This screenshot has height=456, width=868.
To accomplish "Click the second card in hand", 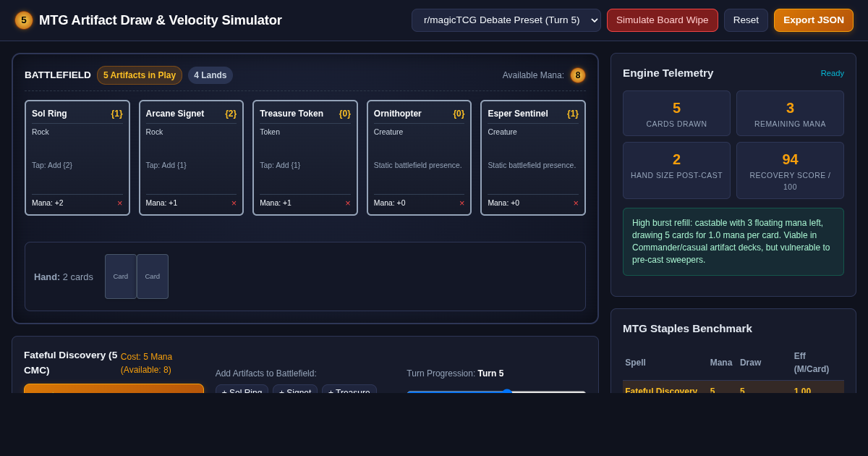I will [x=153, y=276].
